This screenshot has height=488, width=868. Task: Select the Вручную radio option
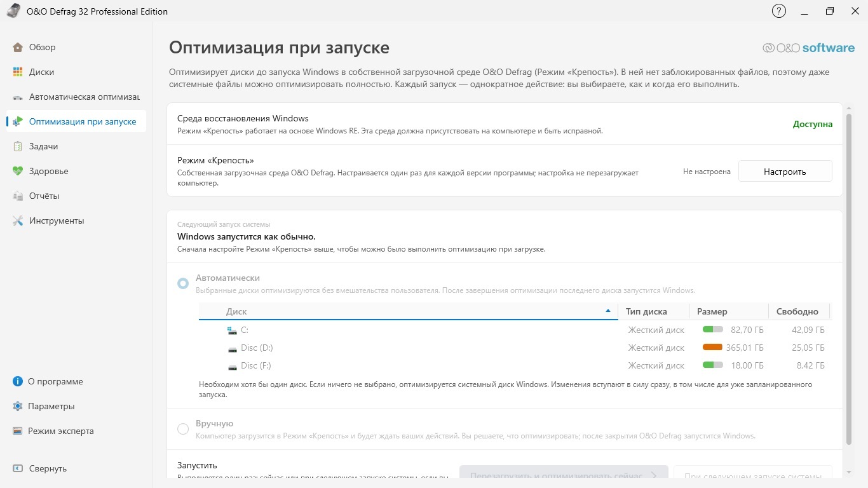click(183, 429)
